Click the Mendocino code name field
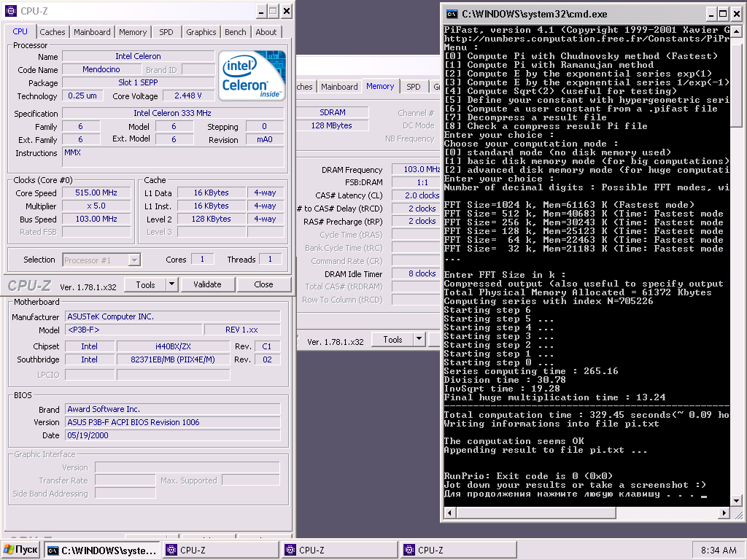Image resolution: width=747 pixels, height=560 pixels. pyautogui.click(x=101, y=69)
